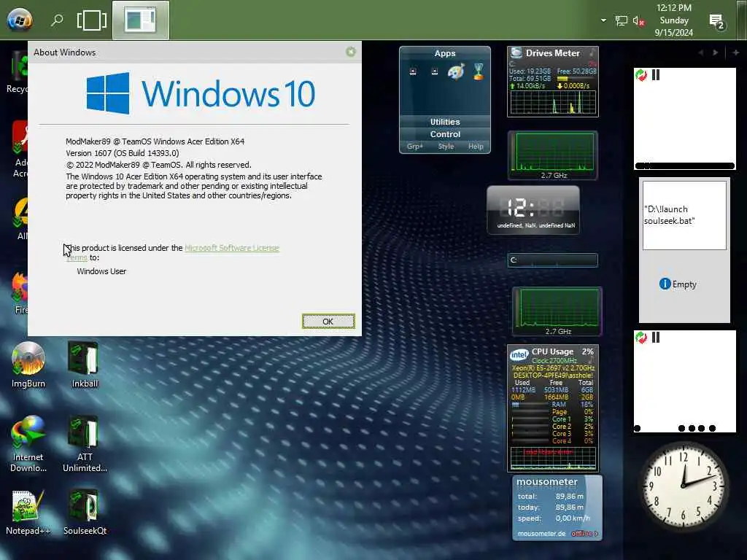Click the digital clock gadget
747x560 pixels.
(x=533, y=210)
